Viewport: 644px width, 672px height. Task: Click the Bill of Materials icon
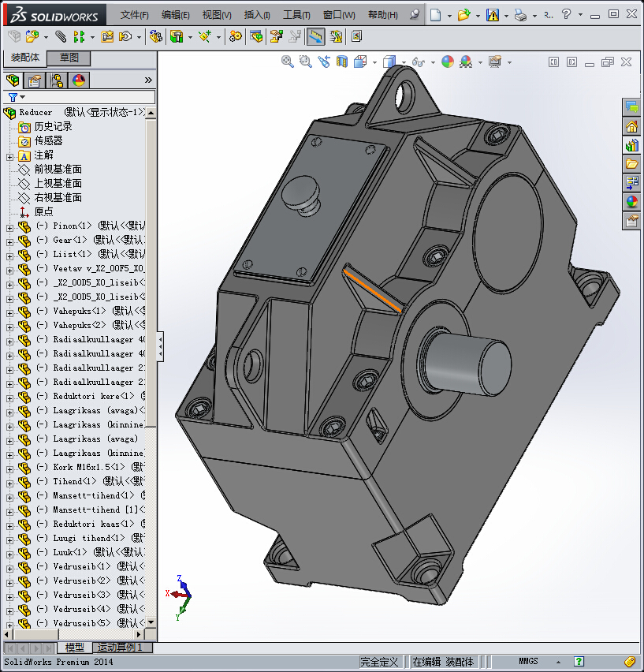pos(256,36)
